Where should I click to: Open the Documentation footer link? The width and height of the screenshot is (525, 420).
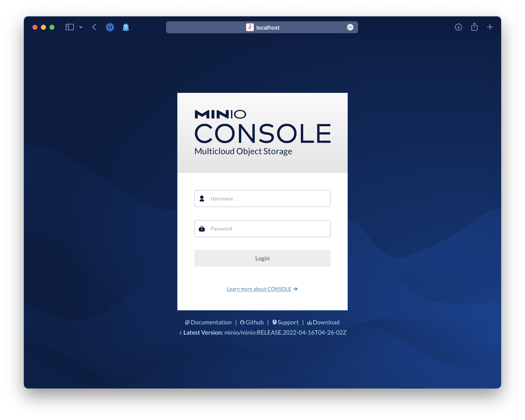pos(211,322)
